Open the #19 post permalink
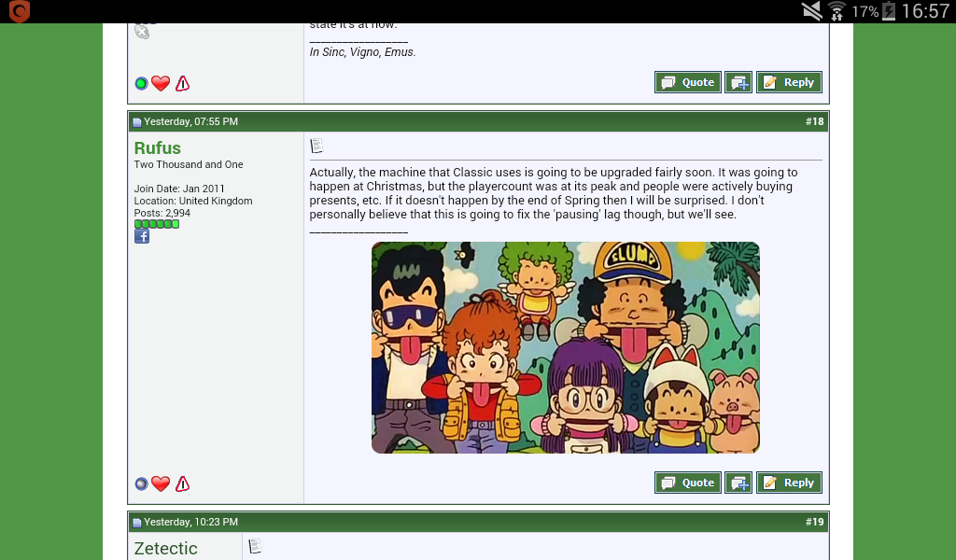The width and height of the screenshot is (956, 560). tap(815, 522)
